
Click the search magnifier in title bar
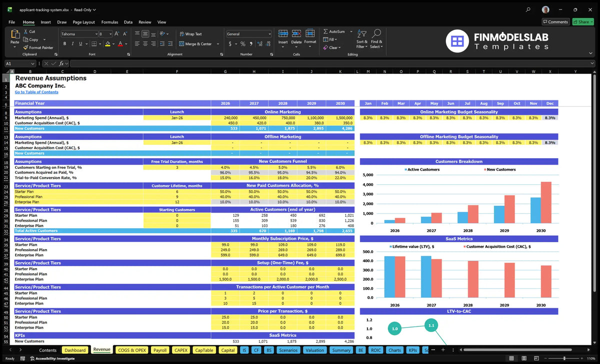528,9
